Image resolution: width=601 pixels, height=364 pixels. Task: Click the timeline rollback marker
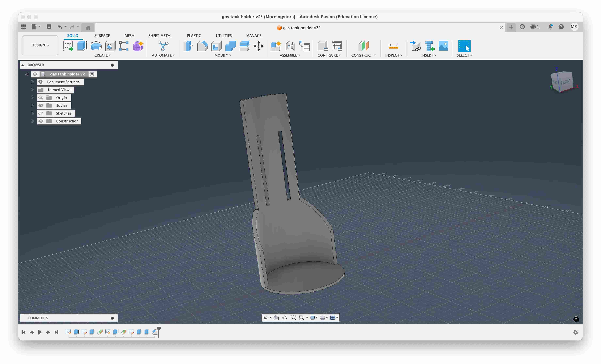point(159,332)
